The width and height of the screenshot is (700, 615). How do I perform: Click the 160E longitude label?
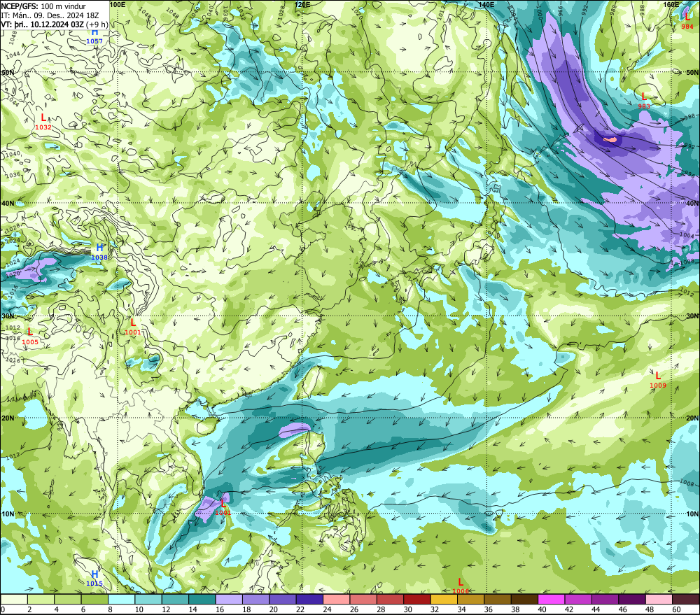point(671,4)
